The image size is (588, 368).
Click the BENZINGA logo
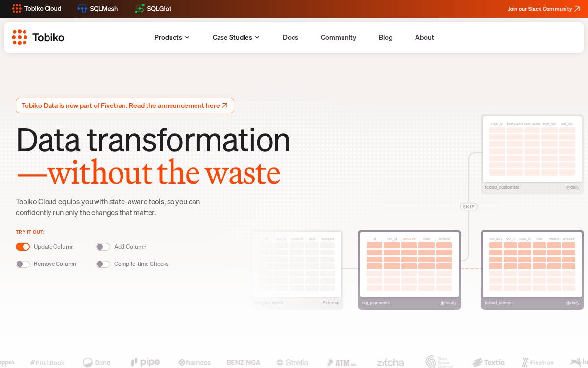(244, 363)
